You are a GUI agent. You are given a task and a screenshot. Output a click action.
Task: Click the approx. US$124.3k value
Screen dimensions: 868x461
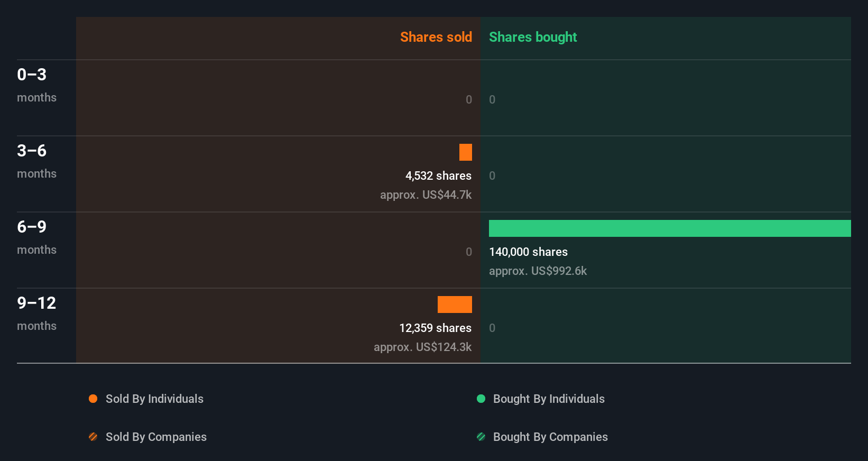(422, 347)
